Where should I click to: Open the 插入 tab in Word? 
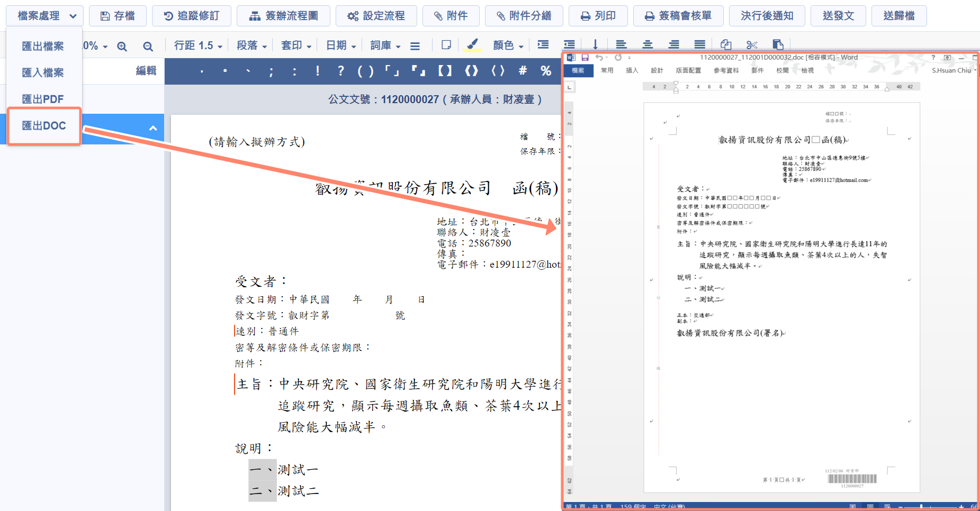(x=632, y=70)
